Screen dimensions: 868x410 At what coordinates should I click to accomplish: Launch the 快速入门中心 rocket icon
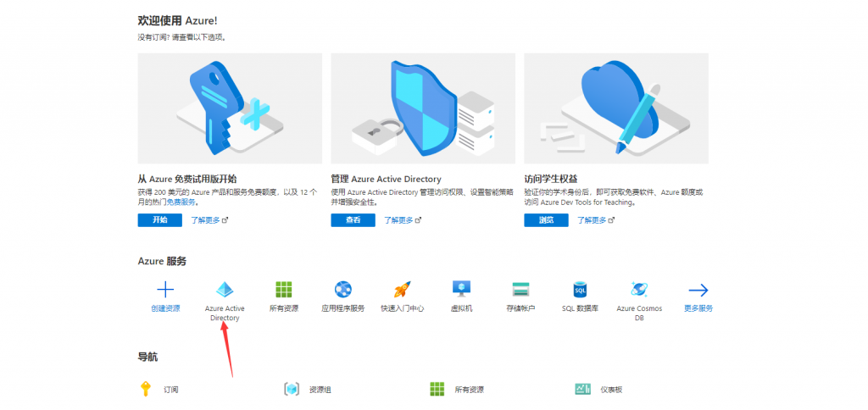tap(403, 290)
